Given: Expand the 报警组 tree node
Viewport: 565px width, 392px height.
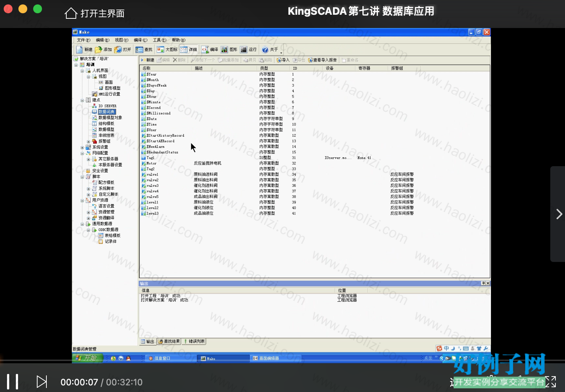Looking at the screenshot, I should tap(88, 141).
